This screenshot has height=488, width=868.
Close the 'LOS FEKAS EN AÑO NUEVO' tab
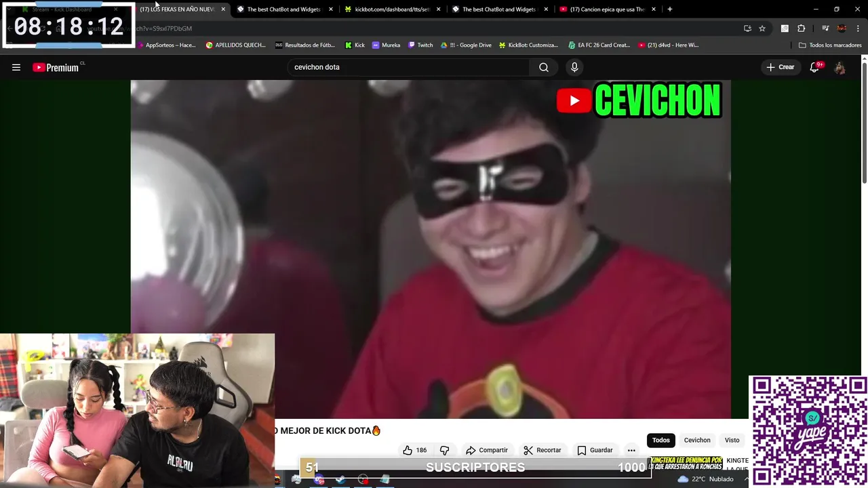click(223, 9)
